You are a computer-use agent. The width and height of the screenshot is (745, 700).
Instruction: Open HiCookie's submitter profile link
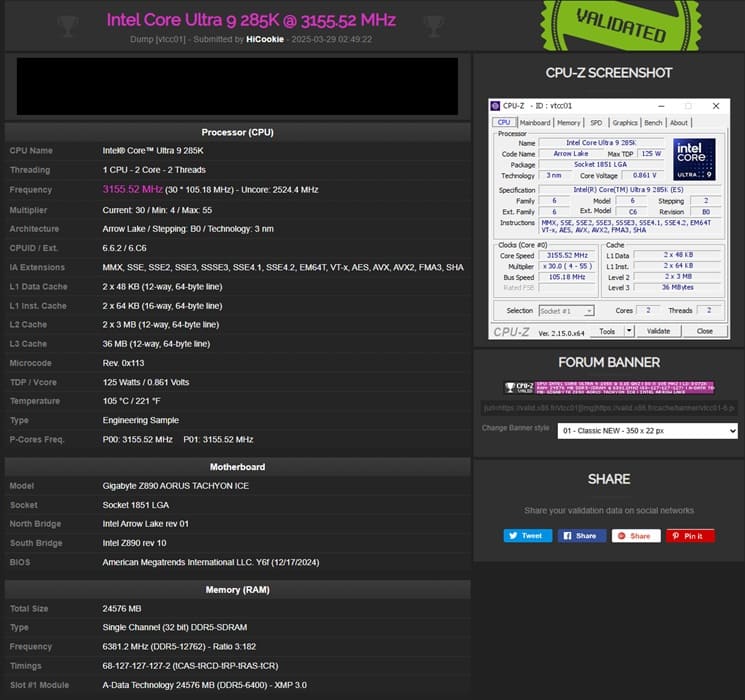coord(265,39)
